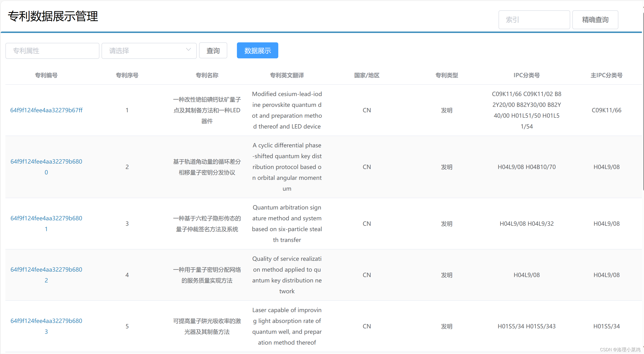Image resolution: width=644 pixels, height=354 pixels.
Task: Select the row with 专利序号 3
Action: click(127, 224)
